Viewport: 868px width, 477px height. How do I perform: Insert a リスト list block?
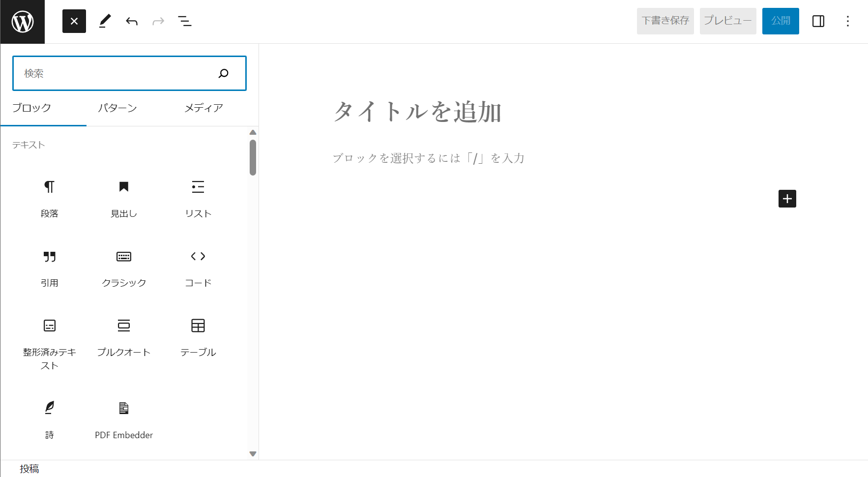198,199
